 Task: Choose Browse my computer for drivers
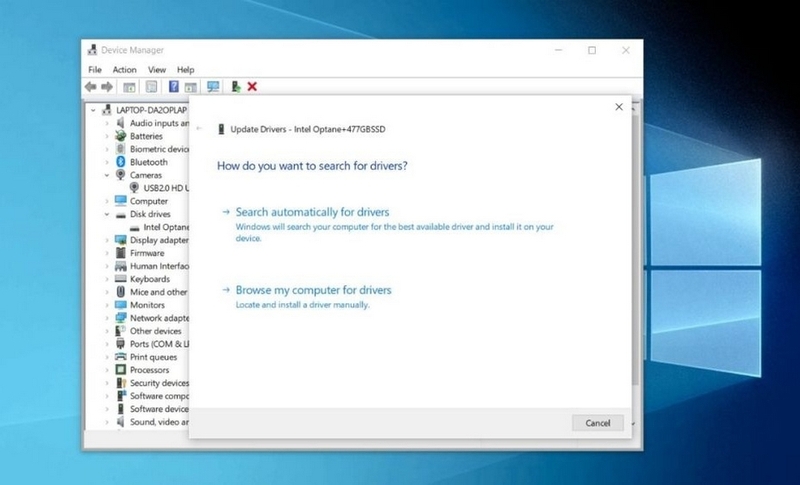click(x=313, y=290)
